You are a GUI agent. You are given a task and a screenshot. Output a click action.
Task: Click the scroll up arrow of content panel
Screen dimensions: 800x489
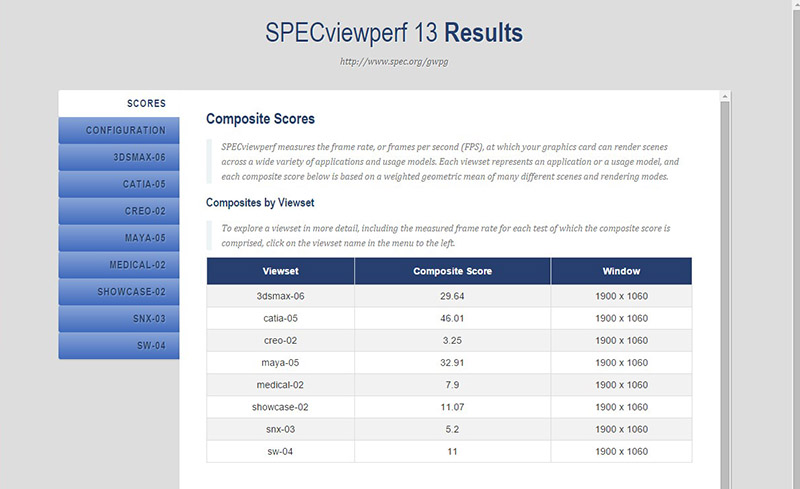(x=725, y=96)
